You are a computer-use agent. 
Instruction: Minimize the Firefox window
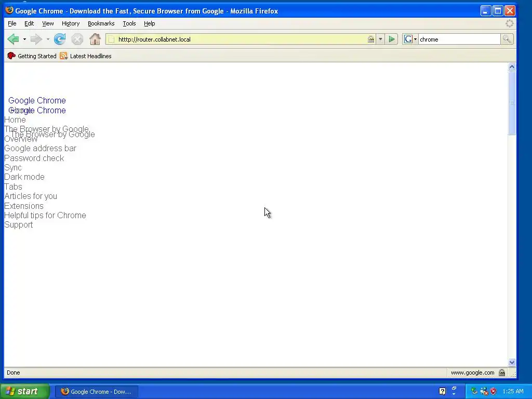point(486,11)
